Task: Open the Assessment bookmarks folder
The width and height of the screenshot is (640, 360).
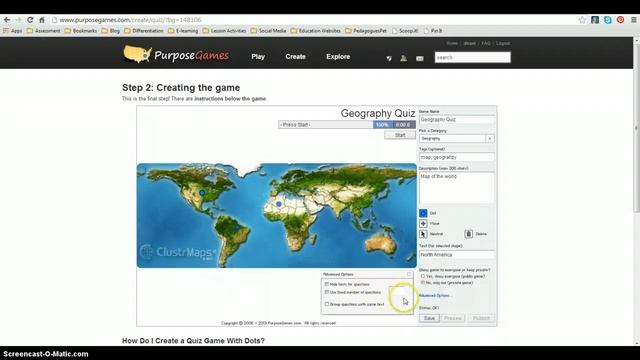Action: (43, 31)
